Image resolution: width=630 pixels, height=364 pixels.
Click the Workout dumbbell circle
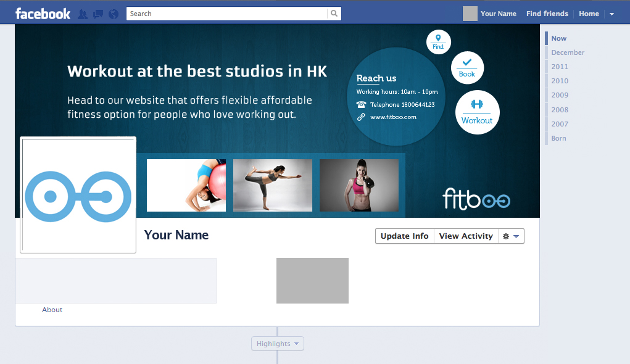click(478, 112)
